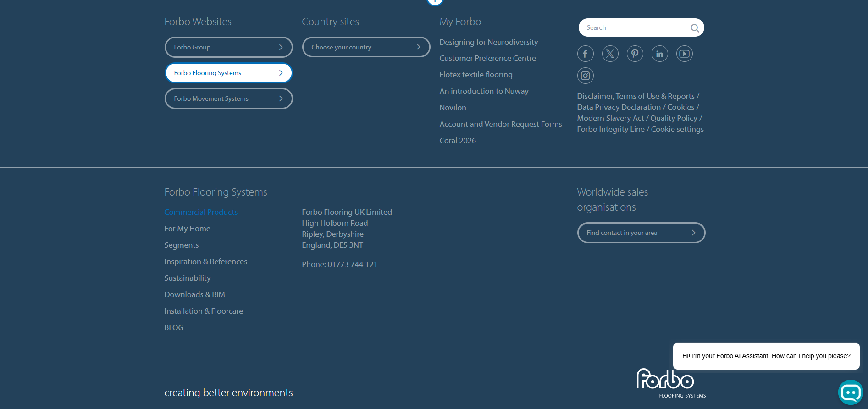This screenshot has height=409, width=868.
Task: Select Downloads & BIM menu item
Action: tap(194, 294)
